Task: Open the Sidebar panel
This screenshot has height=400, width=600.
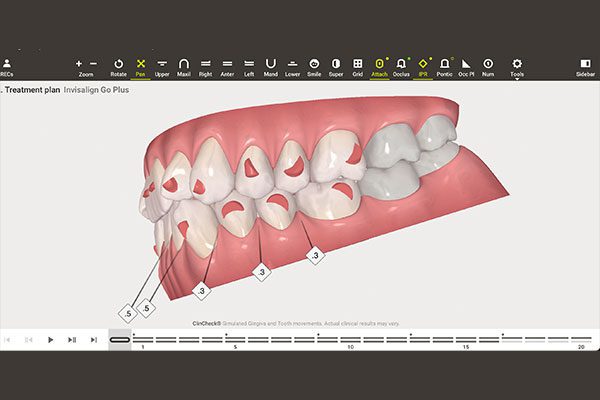Action: pos(585,68)
